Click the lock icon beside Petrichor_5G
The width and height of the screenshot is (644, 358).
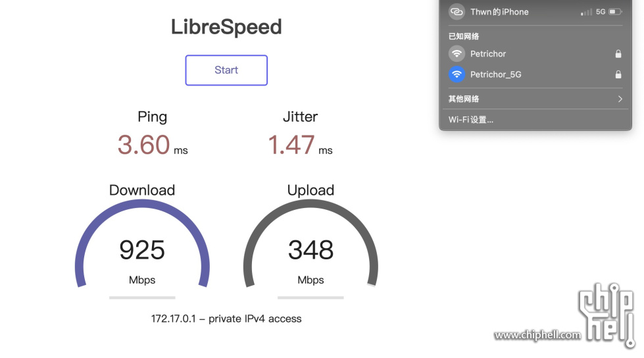click(618, 74)
